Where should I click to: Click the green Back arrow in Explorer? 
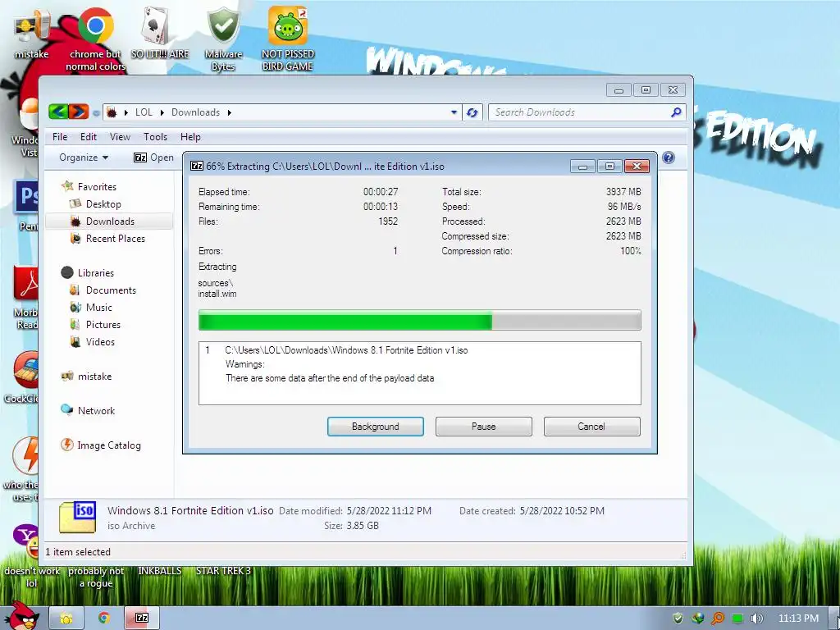(x=58, y=112)
